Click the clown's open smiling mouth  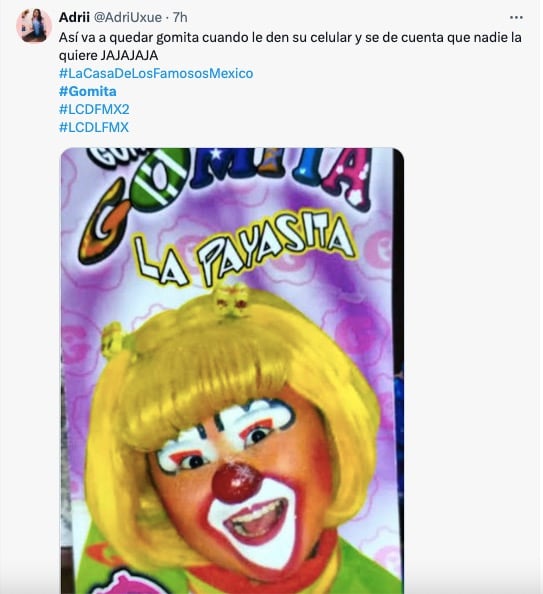tap(257, 520)
